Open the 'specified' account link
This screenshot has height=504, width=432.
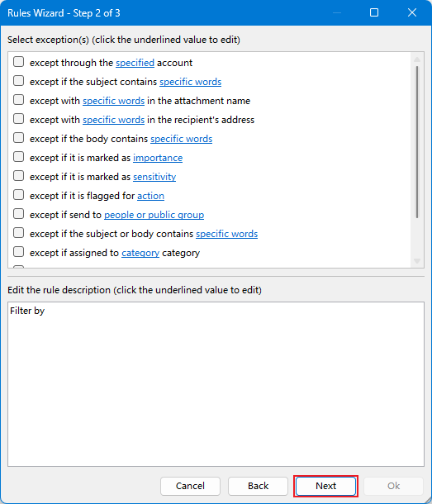(135, 63)
